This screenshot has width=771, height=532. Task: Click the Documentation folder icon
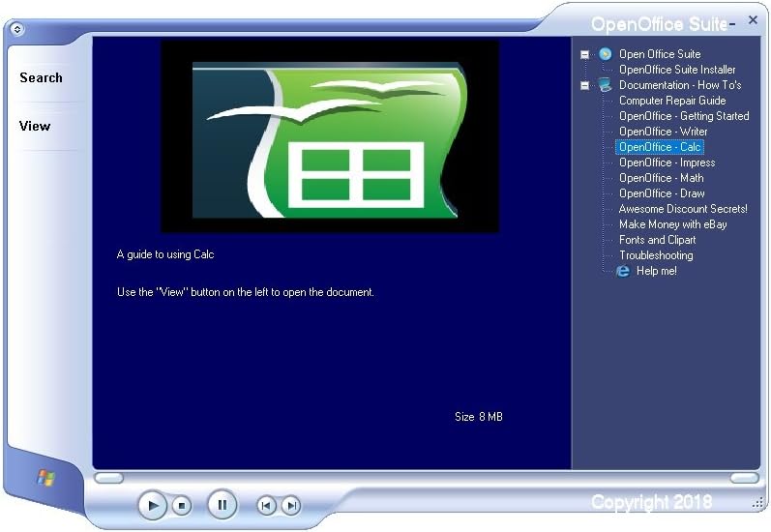click(x=605, y=85)
